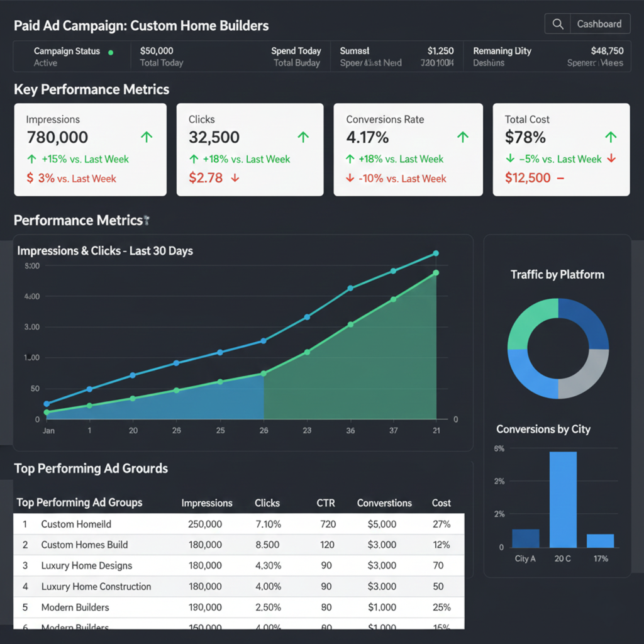Screen dimensions: 644x644
Task: Click the small icon after Performance Metrics heading
Action: coord(147,221)
